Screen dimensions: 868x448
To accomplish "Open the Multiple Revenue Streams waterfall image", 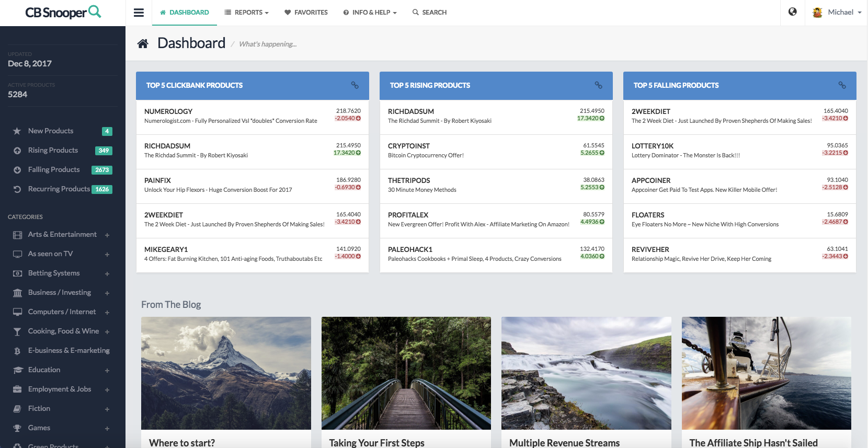I will [x=586, y=373].
